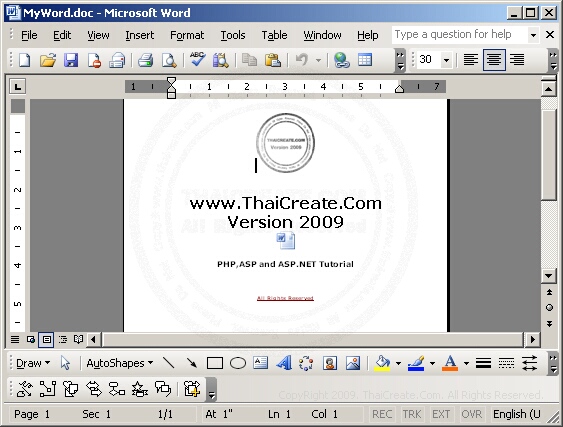The height and width of the screenshot is (427, 563).
Task: Create a new blank document
Action: pyautogui.click(x=24, y=60)
